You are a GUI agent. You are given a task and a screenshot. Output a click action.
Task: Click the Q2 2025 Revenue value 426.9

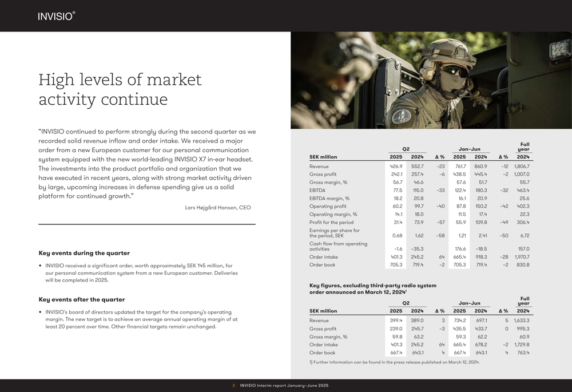[396, 166]
